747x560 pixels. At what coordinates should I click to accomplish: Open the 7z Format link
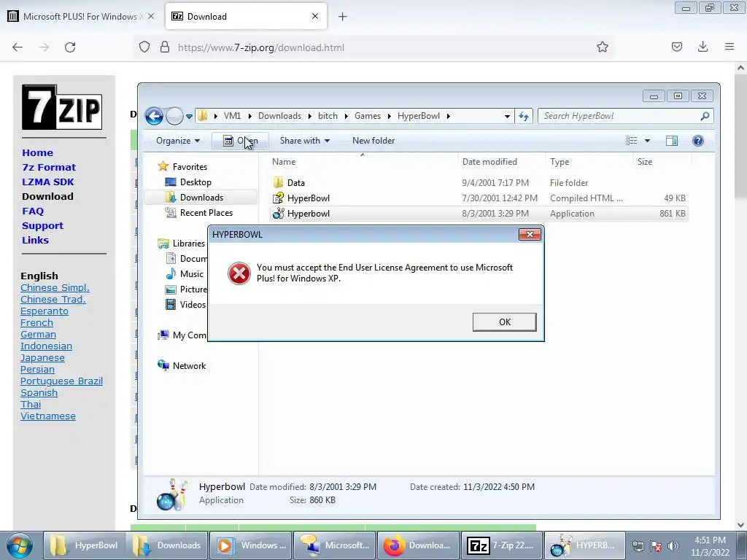(x=49, y=168)
